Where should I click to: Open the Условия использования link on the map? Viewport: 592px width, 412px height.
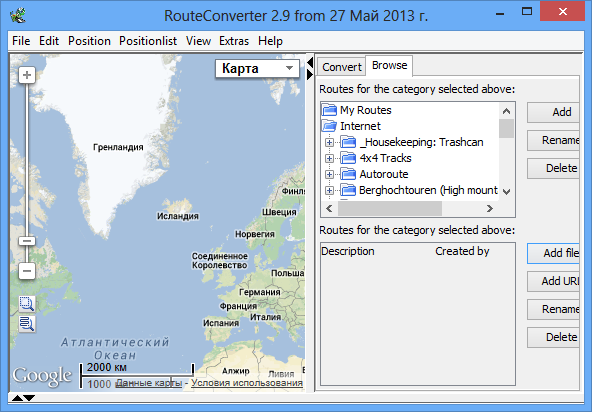click(247, 383)
